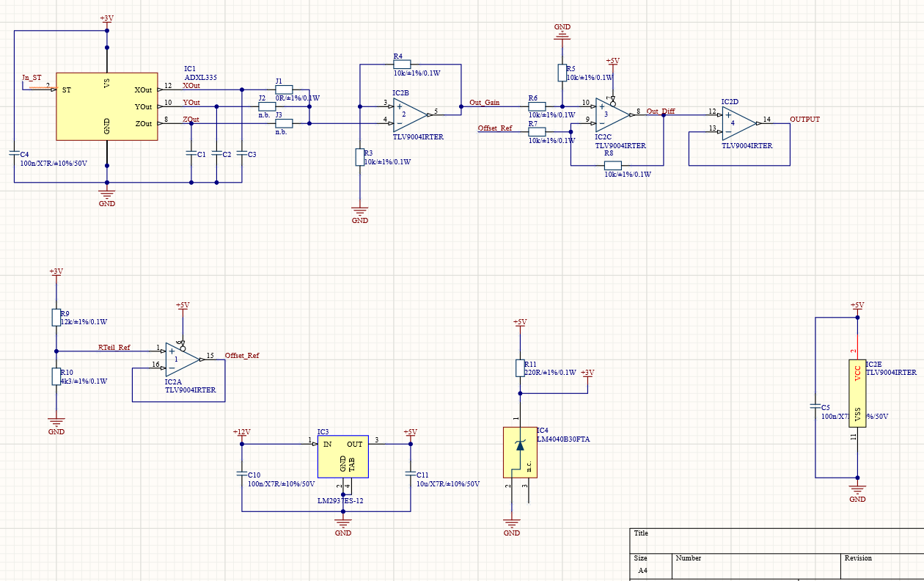Viewport: 924px width, 581px height.
Task: Select resistor R9 12k symbol
Action: tap(56, 316)
